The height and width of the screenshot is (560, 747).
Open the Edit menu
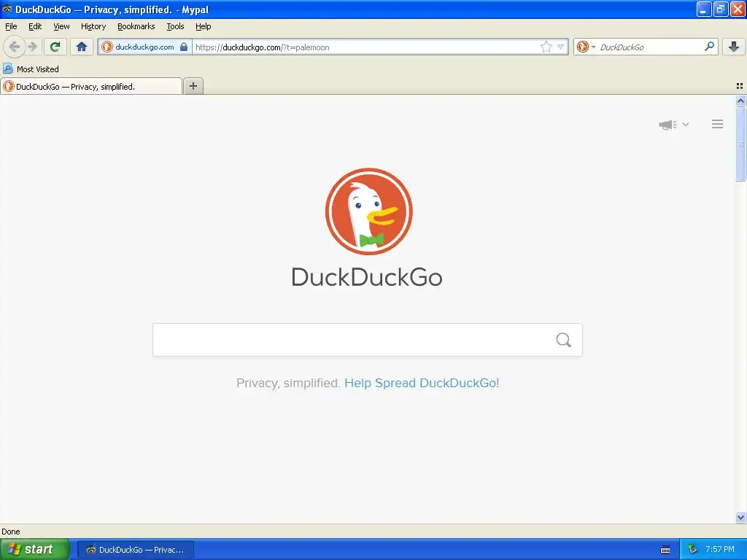pos(35,26)
